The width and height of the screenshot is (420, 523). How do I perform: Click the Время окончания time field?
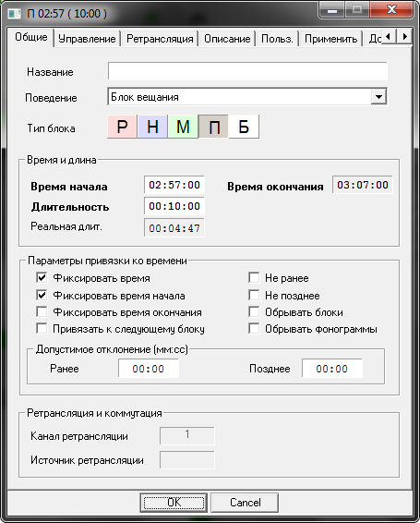click(x=363, y=185)
